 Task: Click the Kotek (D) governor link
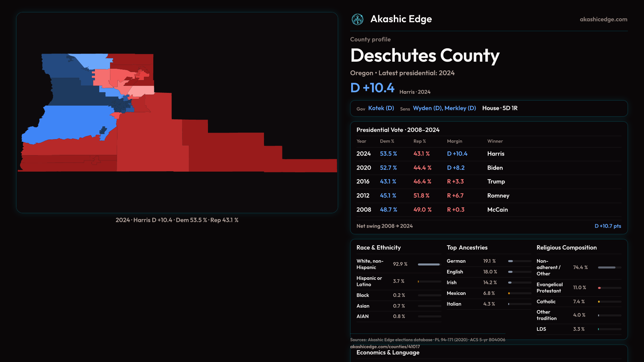(381, 108)
